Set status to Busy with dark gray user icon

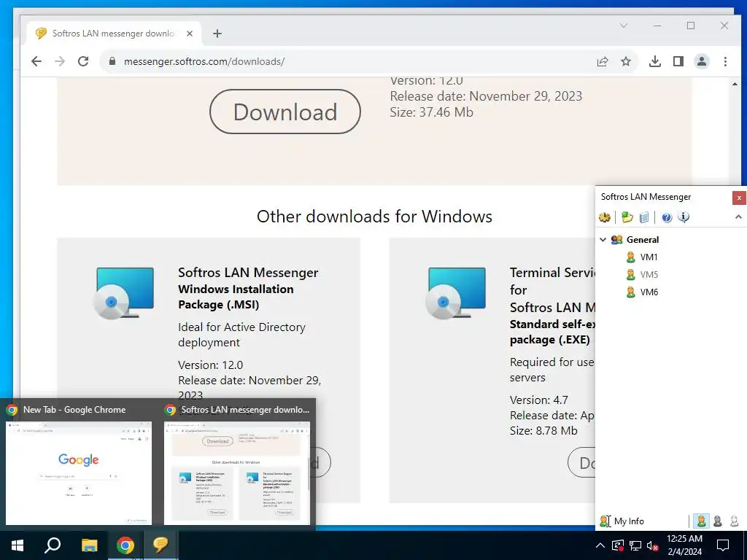click(718, 521)
